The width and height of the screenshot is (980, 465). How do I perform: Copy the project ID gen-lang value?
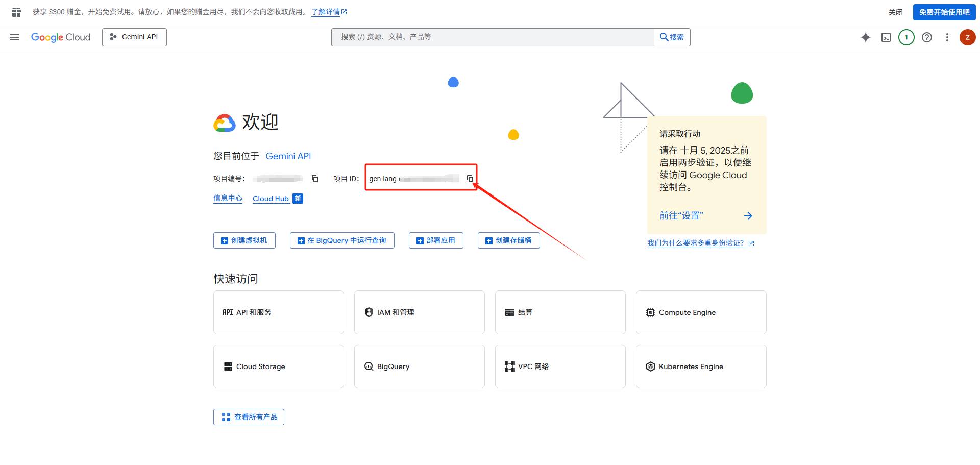click(470, 179)
